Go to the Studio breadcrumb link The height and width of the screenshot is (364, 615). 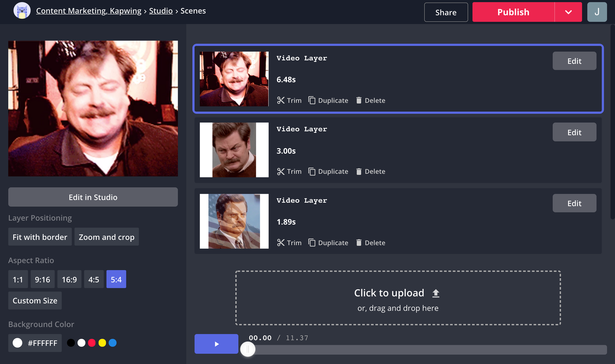[x=161, y=11]
